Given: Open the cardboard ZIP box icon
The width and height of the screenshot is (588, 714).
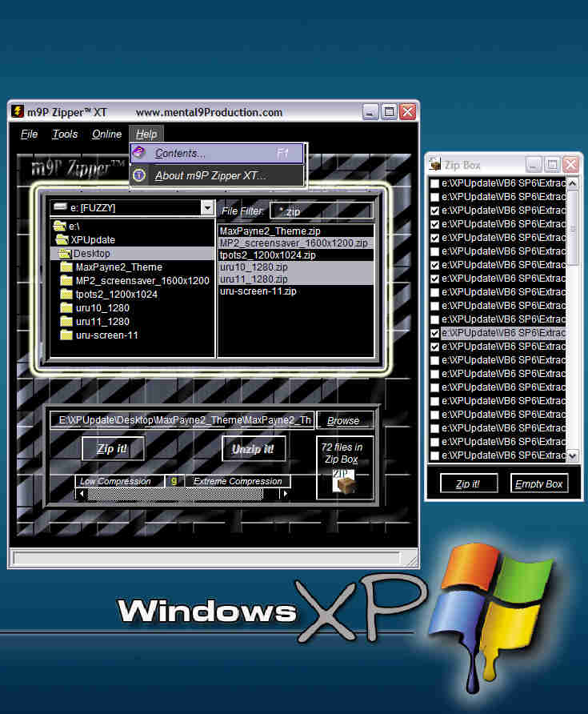Looking at the screenshot, I should point(344,482).
